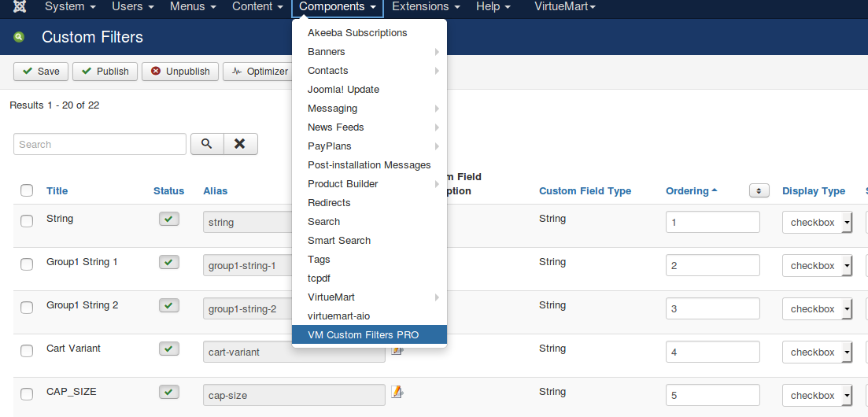Toggle published status for String row
Image resolution: width=868 pixels, height=417 pixels.
coord(169,219)
